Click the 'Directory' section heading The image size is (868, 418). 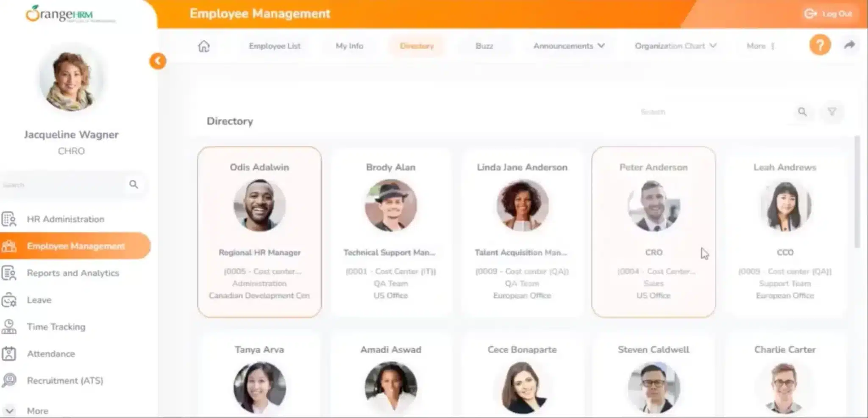[230, 121]
